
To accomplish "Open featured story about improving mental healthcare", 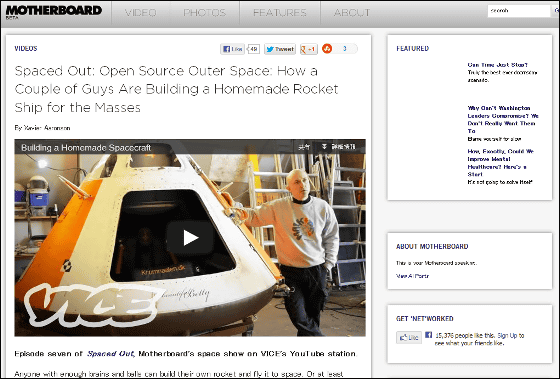I will (x=500, y=163).
